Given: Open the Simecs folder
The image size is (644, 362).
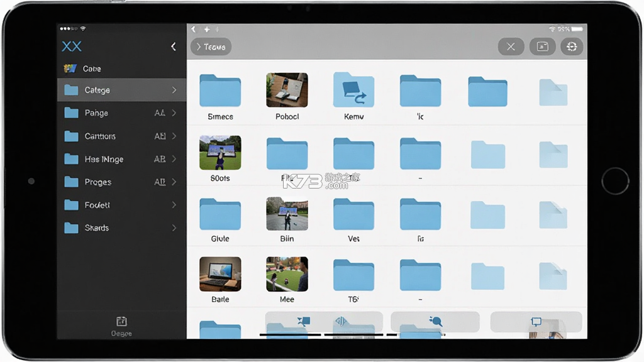Looking at the screenshot, I should click(220, 90).
